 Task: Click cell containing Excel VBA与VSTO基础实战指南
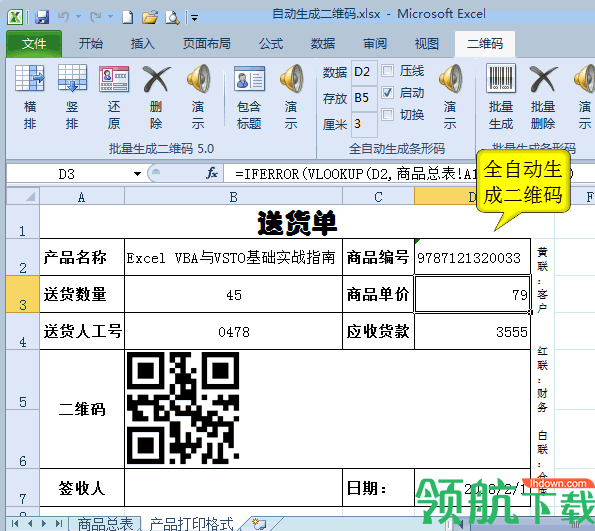233,257
